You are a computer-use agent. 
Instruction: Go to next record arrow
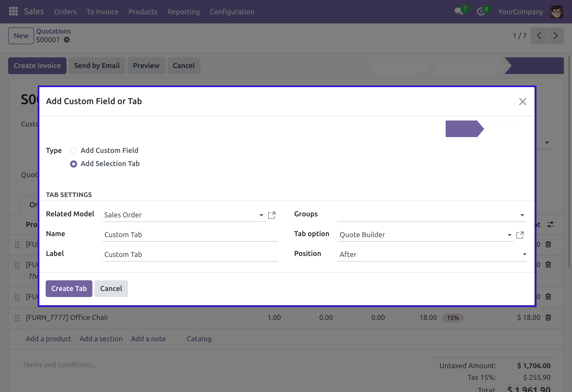coord(556,36)
